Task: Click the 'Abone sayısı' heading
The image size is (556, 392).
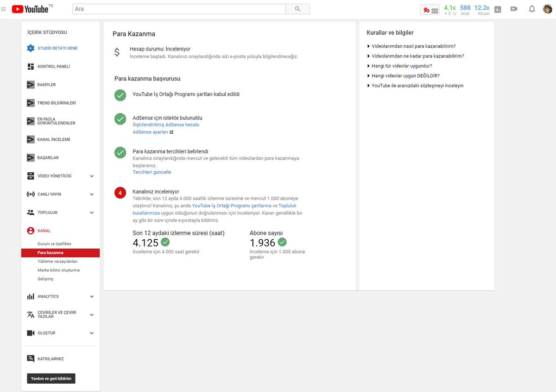Action: point(266,233)
